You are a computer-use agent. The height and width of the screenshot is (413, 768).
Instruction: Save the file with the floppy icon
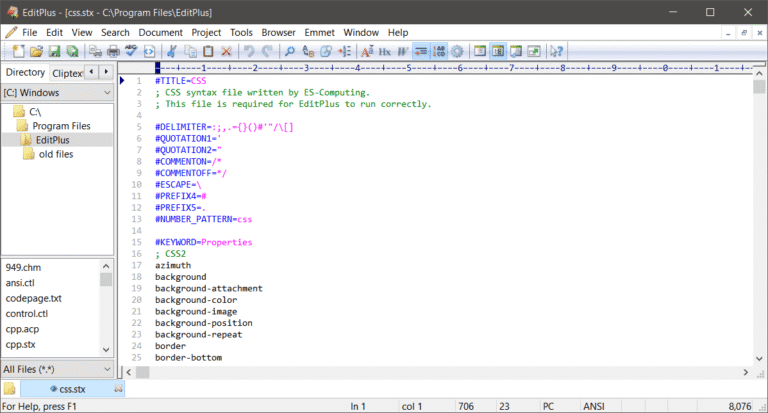(54, 51)
